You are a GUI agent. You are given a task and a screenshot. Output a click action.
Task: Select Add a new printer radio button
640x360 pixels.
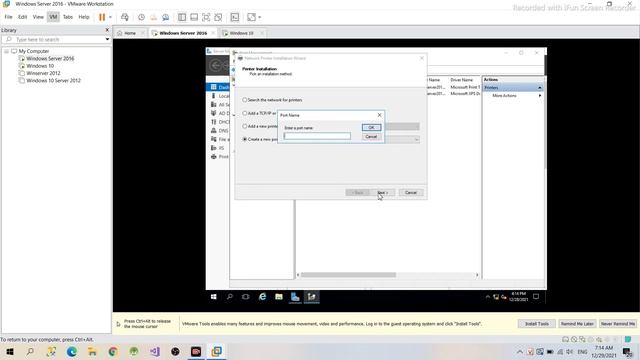coord(244,126)
